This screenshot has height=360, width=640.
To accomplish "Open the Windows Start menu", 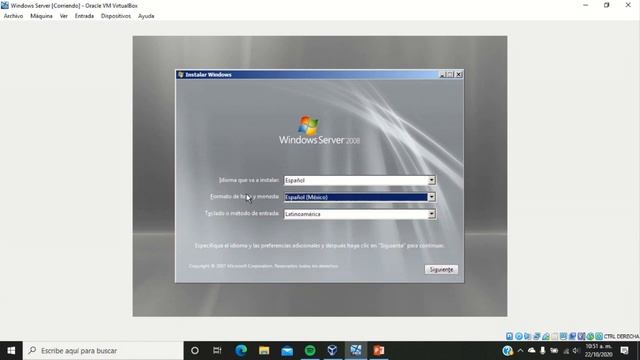I will (11, 351).
